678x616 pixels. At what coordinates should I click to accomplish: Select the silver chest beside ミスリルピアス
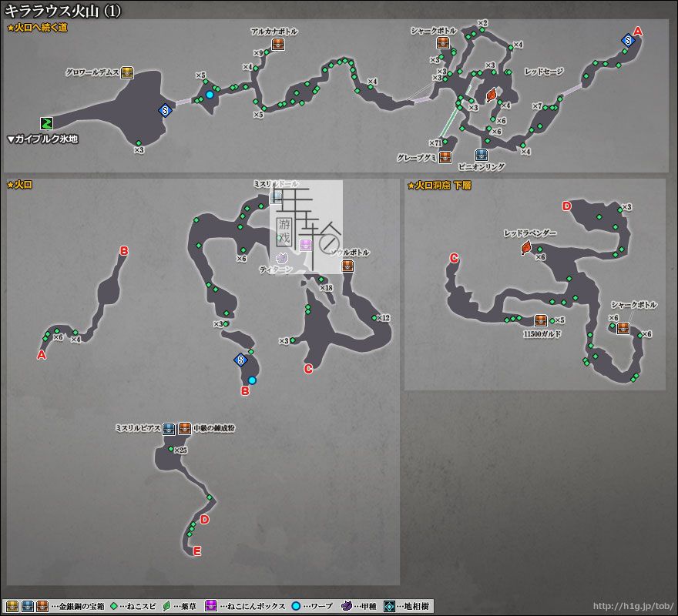(x=169, y=429)
